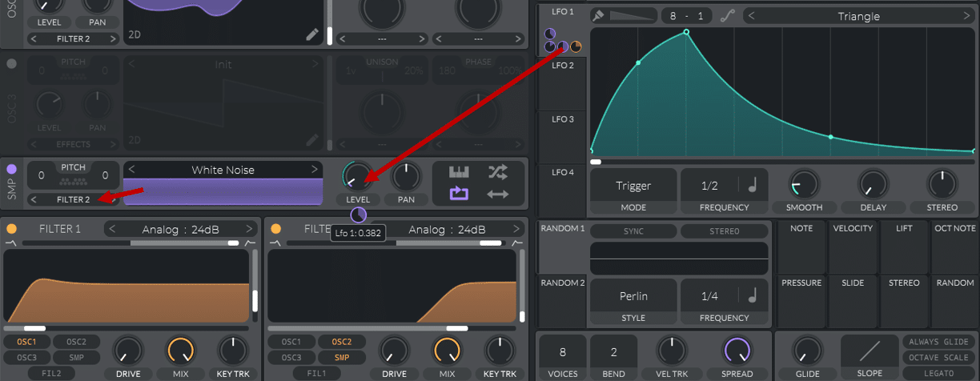Open OSC 2 wavetable editor pencil
This screenshot has height=381, width=980.
pos(313,34)
